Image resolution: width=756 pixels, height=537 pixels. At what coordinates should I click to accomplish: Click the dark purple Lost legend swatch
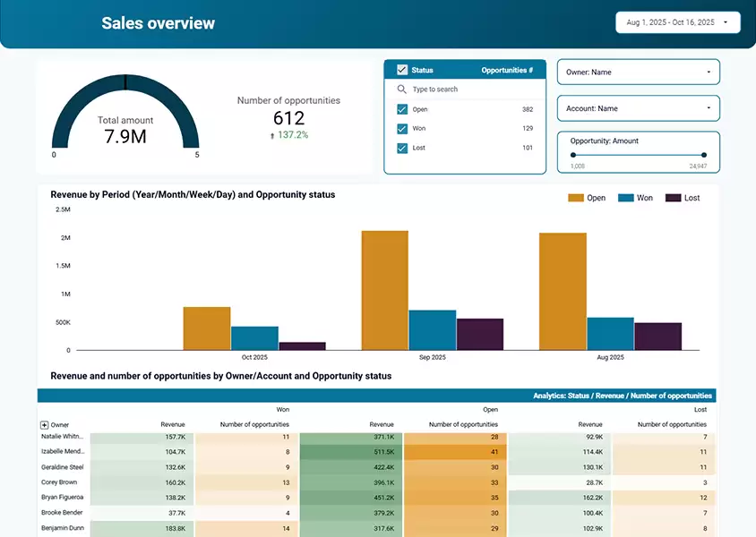[x=673, y=198]
